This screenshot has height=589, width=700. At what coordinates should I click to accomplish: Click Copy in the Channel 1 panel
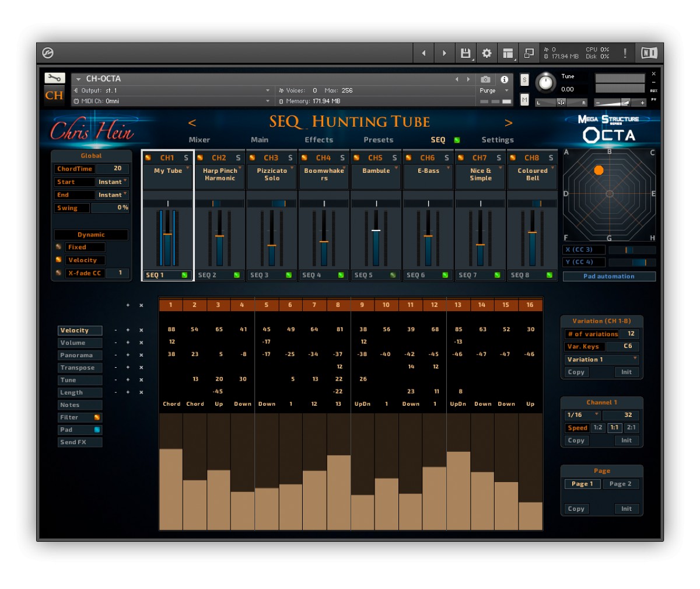[576, 440]
